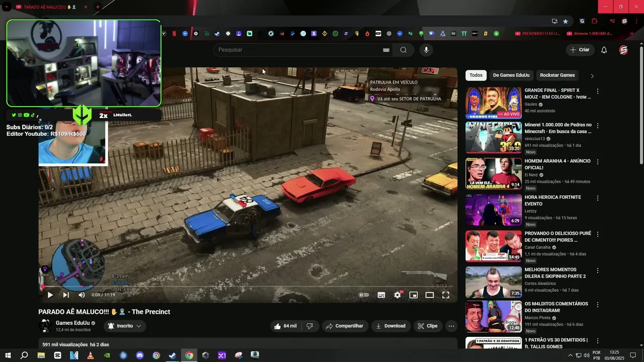Open the Netflix bookmark icon

[x=174, y=34]
